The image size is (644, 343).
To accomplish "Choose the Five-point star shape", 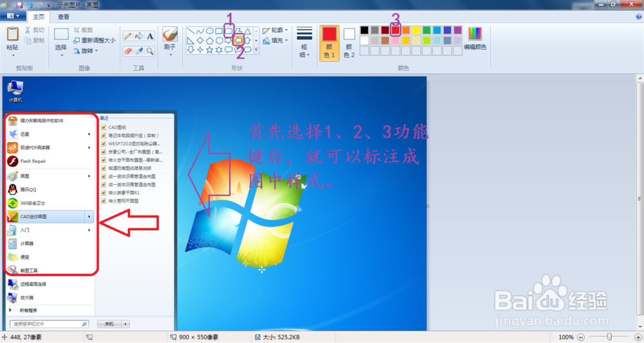I will (209, 50).
